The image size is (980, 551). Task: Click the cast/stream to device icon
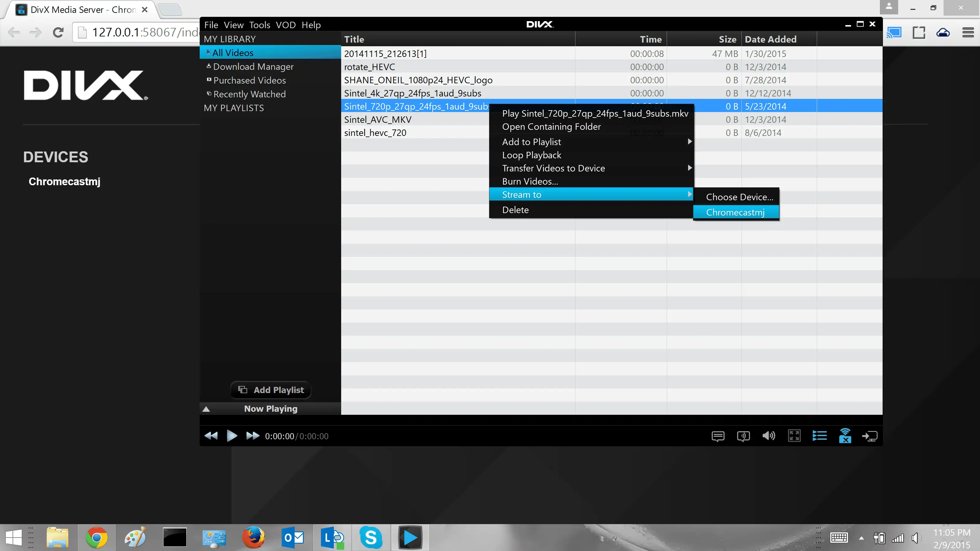(870, 436)
